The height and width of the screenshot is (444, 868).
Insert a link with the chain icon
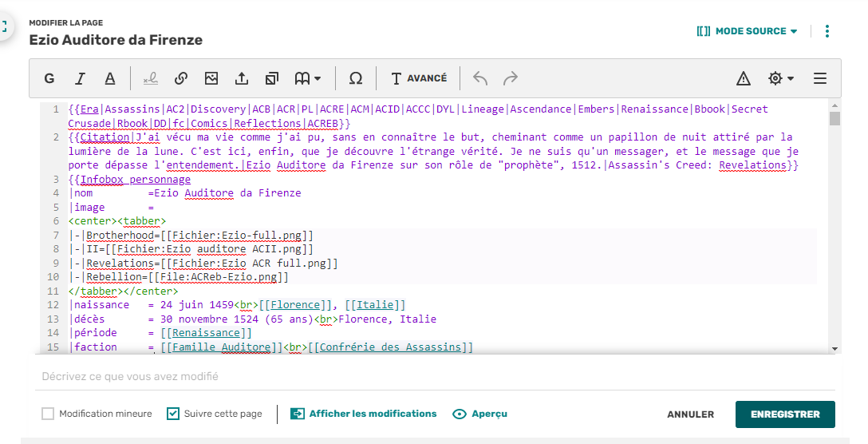click(x=181, y=79)
